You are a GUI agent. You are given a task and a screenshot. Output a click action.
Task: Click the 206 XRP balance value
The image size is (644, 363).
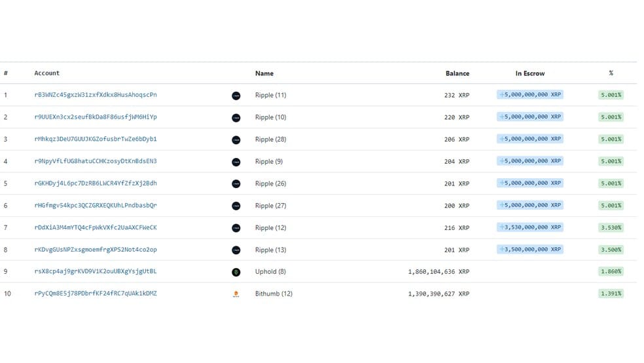[x=457, y=140]
